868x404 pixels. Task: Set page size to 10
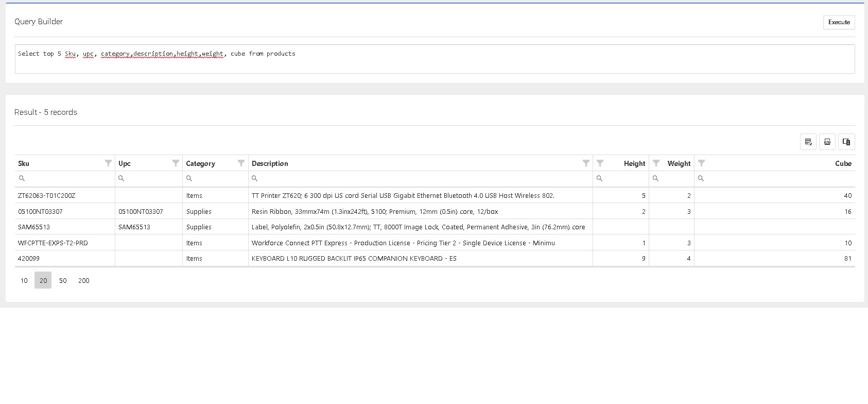click(24, 280)
